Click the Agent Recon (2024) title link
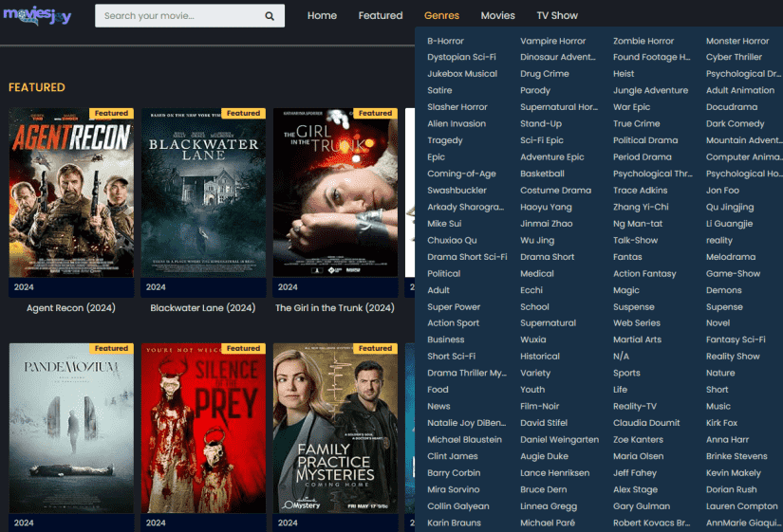The image size is (783, 532). 71,308
